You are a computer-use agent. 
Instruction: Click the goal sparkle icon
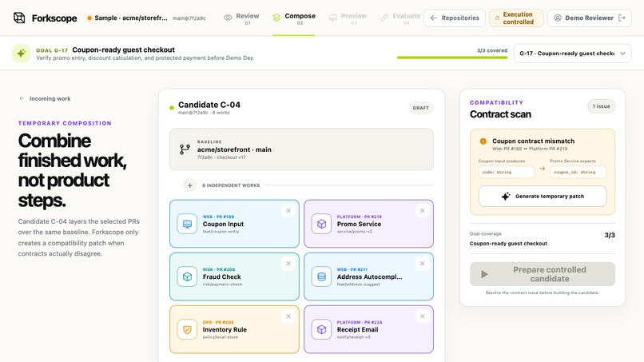pyautogui.click(x=21, y=53)
